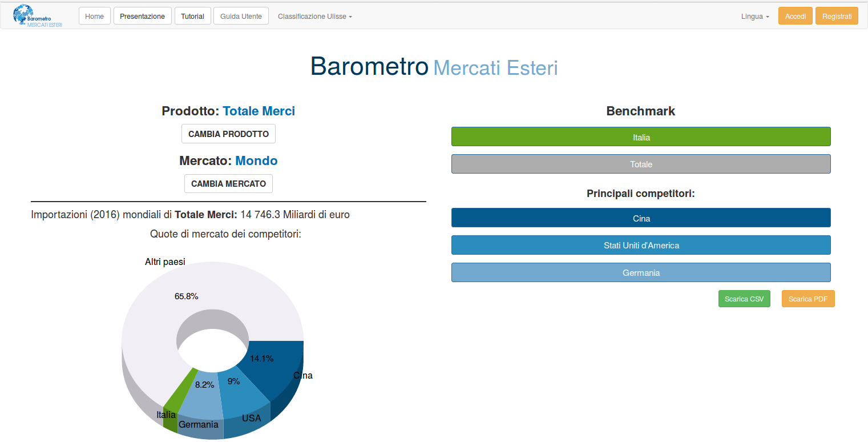Select Stati Uniti d'America competitor
This screenshot has height=442, width=868.
[x=640, y=245]
